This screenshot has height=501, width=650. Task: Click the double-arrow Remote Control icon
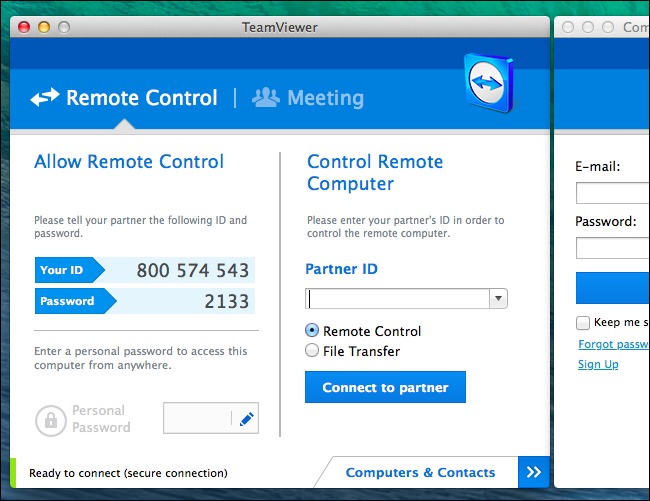pos(45,97)
